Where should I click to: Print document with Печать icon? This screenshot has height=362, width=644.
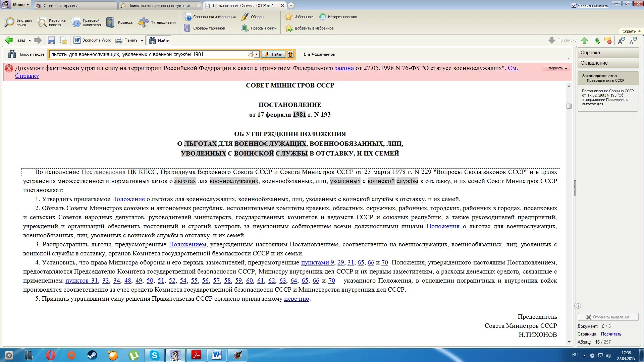pyautogui.click(x=127, y=40)
